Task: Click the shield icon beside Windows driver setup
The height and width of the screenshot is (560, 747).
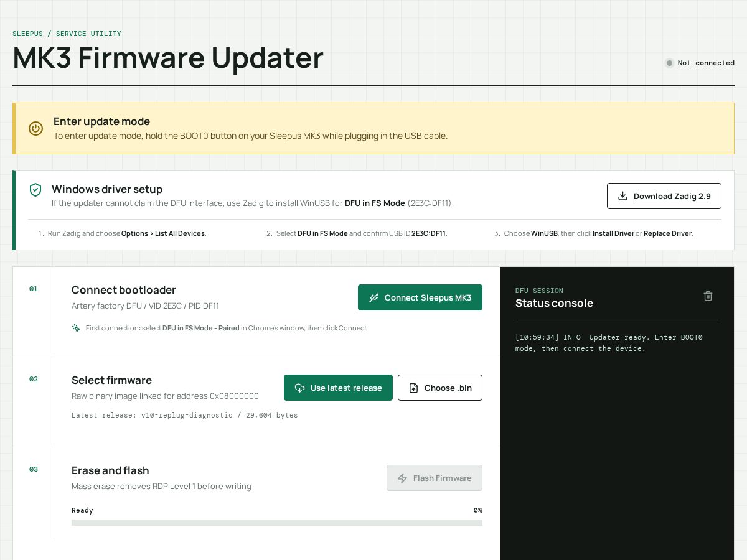Action: [x=36, y=190]
